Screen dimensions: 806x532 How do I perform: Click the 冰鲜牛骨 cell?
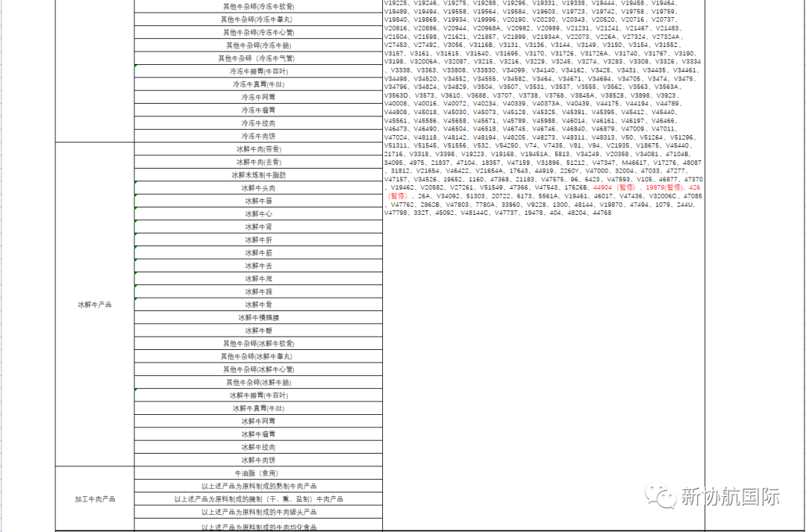258,304
